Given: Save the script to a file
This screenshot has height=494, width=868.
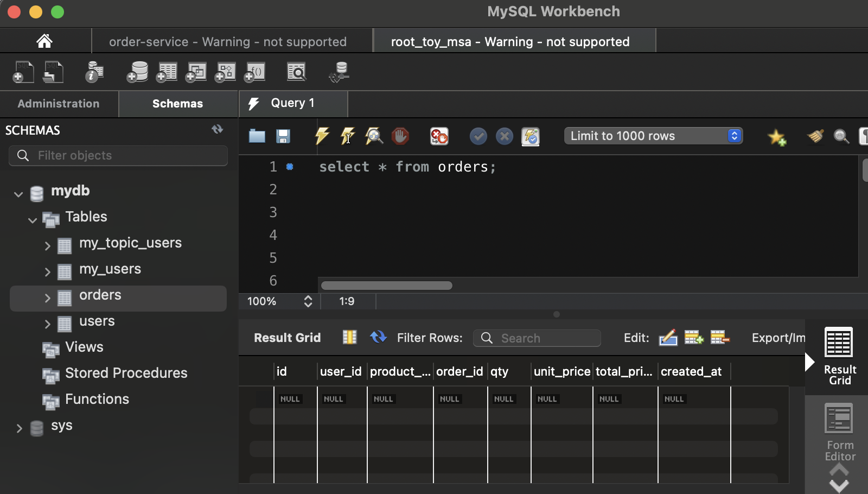Looking at the screenshot, I should [283, 136].
